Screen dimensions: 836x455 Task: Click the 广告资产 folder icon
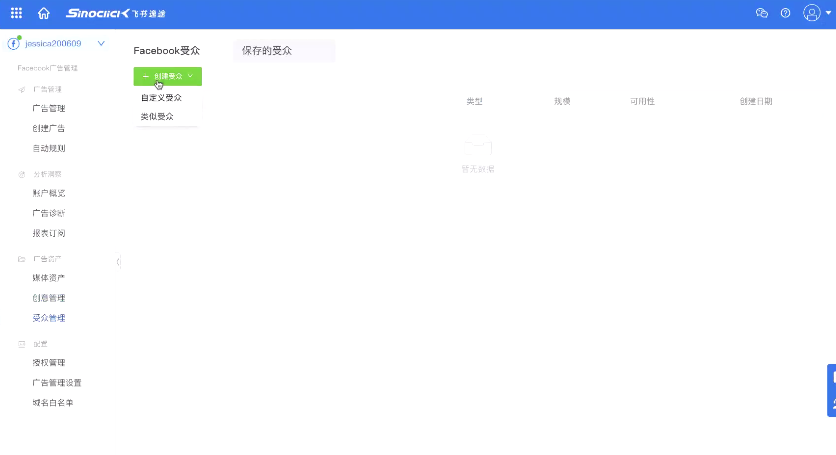(x=22, y=259)
